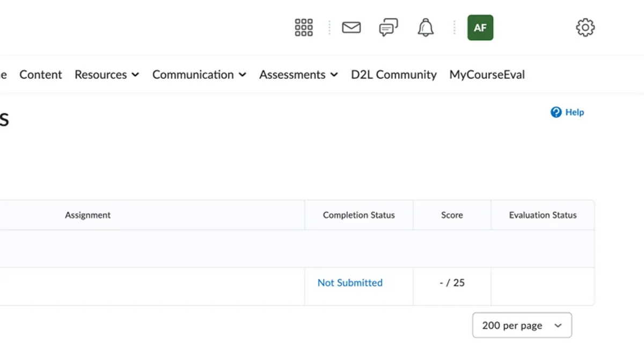Image resolution: width=644 pixels, height=362 pixels.
Task: Click the blue Help question mark icon
Action: tap(556, 112)
